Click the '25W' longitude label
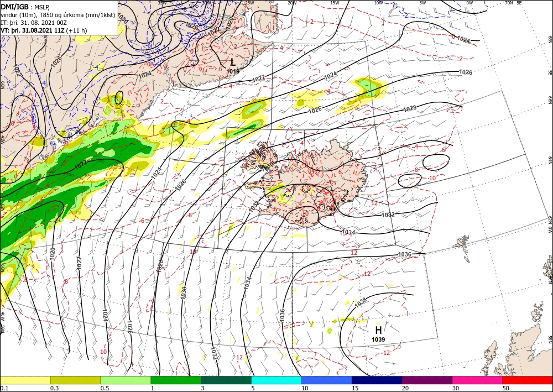Screen dimensions: 553x392 (x=249, y=3)
